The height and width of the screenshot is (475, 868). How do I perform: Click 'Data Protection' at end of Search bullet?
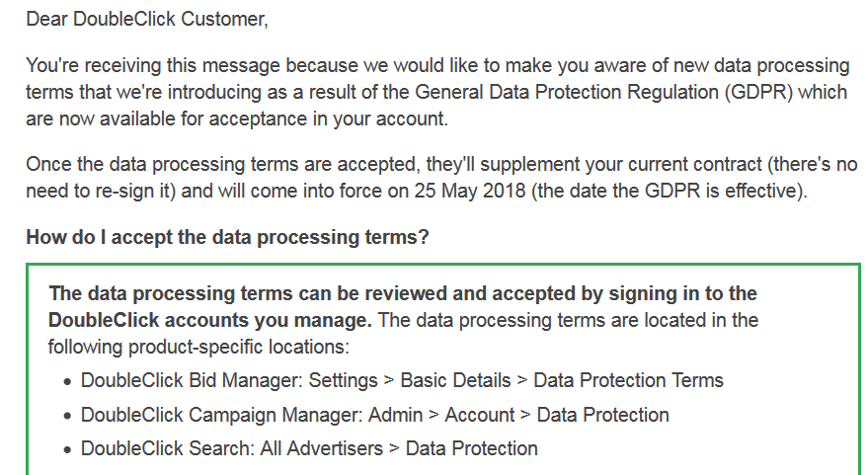click(472, 448)
